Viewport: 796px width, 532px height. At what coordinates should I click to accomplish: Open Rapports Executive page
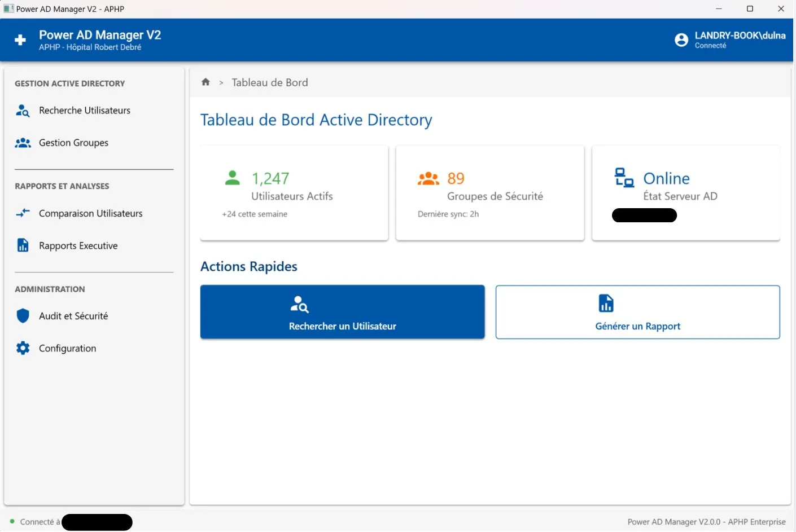[94, 245]
